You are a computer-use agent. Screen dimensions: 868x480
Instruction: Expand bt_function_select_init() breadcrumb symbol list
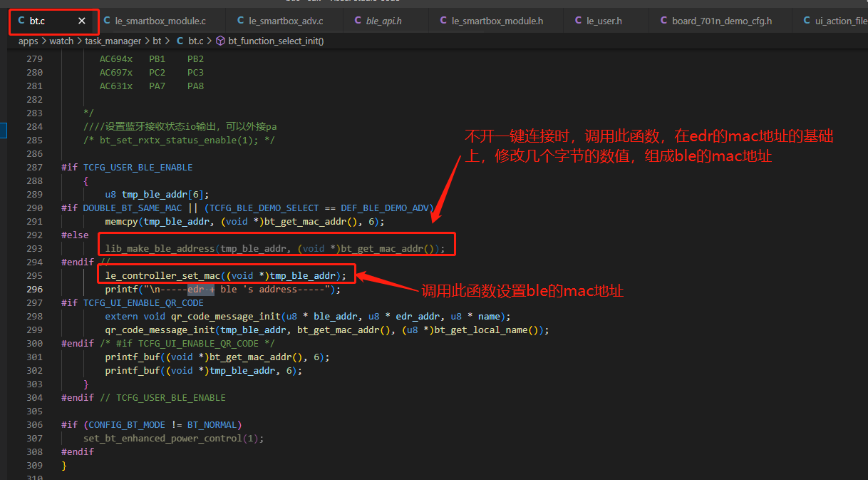[276, 41]
